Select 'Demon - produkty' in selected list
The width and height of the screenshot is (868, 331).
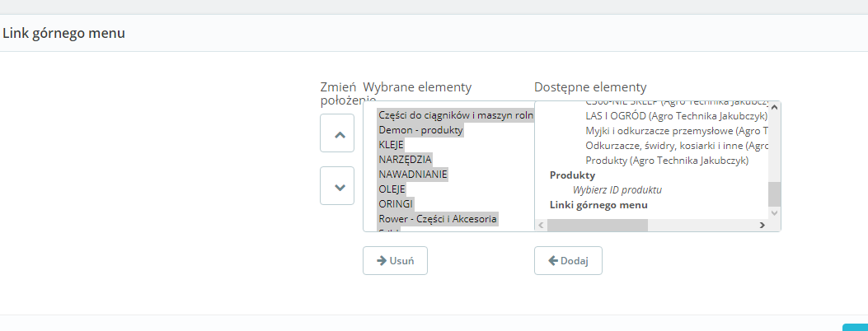coord(421,130)
